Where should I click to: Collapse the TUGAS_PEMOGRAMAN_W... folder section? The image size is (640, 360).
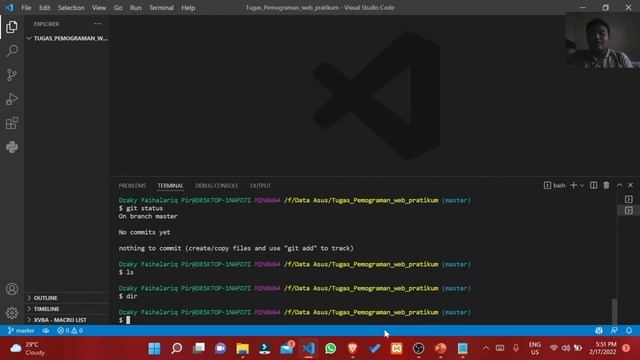pyautogui.click(x=67, y=38)
